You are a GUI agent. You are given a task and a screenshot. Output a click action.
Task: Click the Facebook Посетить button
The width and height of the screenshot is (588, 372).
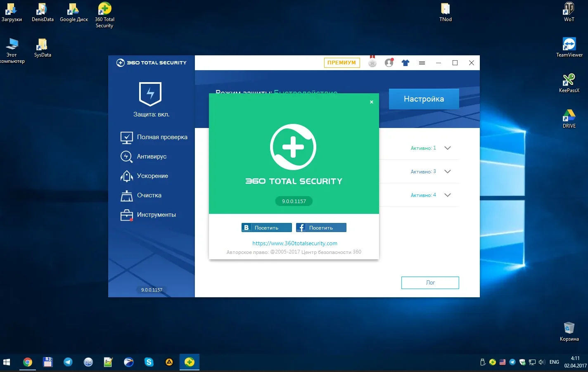321,227
